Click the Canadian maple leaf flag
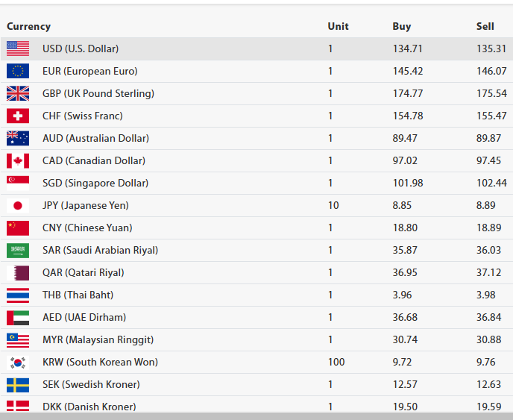This screenshot has height=420, width=513. 18,160
